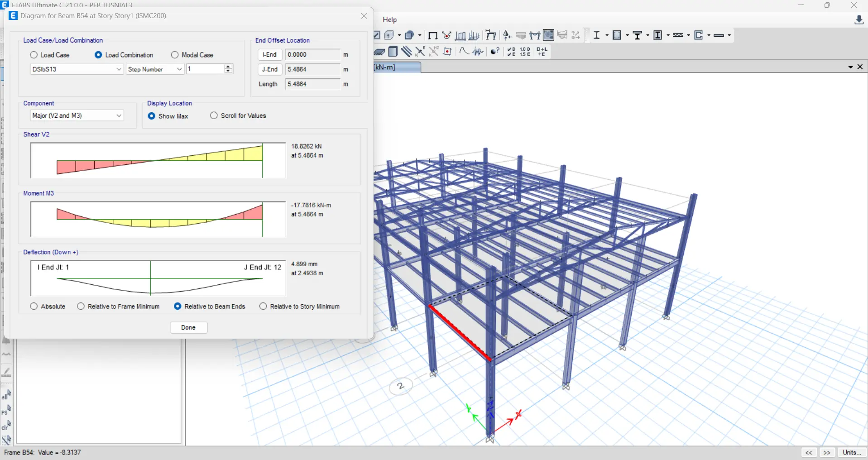Image resolution: width=868 pixels, height=460 pixels.
Task: Click the response spectrum curve toolbar icon
Action: coord(463,52)
